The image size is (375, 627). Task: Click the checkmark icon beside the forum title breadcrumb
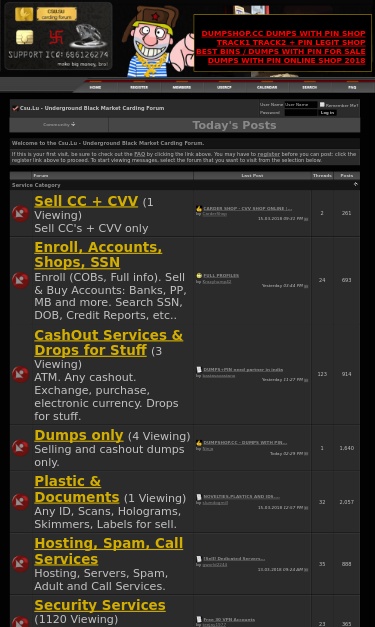pos(15,108)
